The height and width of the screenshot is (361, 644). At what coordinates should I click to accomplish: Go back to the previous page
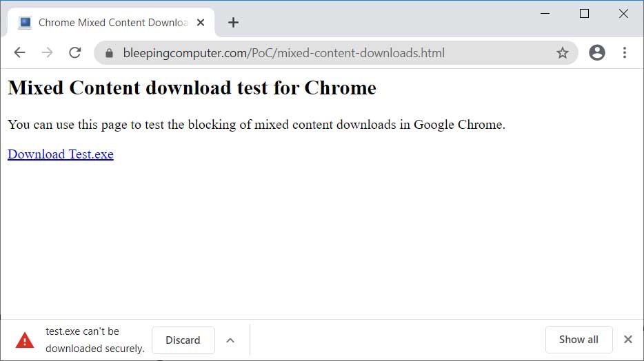[x=19, y=53]
